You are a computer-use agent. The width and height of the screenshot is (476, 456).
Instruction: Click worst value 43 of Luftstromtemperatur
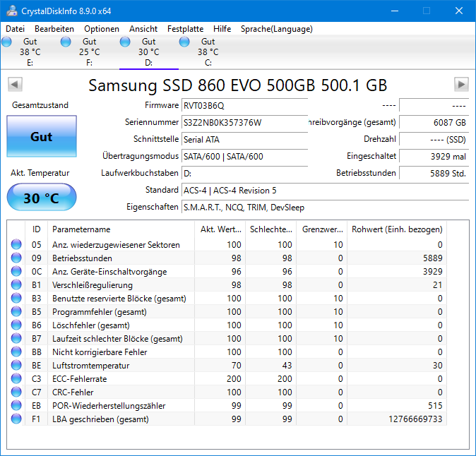pos(287,365)
